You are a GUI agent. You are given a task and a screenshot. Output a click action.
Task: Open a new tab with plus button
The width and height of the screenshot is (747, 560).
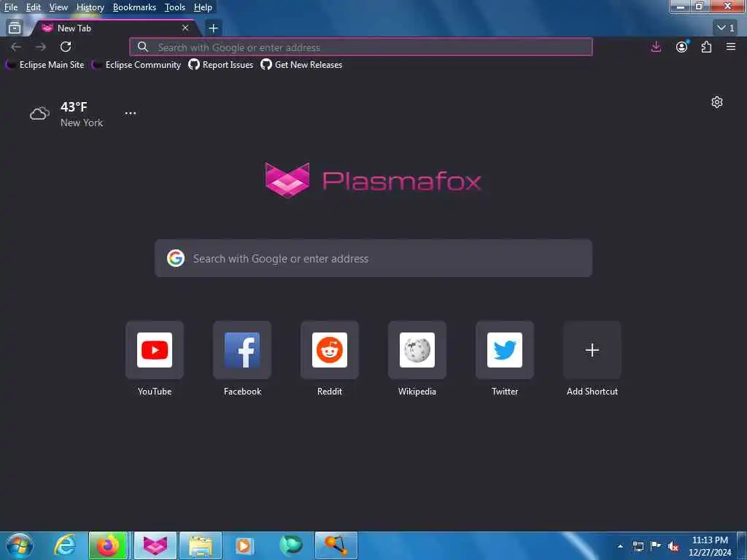coord(213,28)
